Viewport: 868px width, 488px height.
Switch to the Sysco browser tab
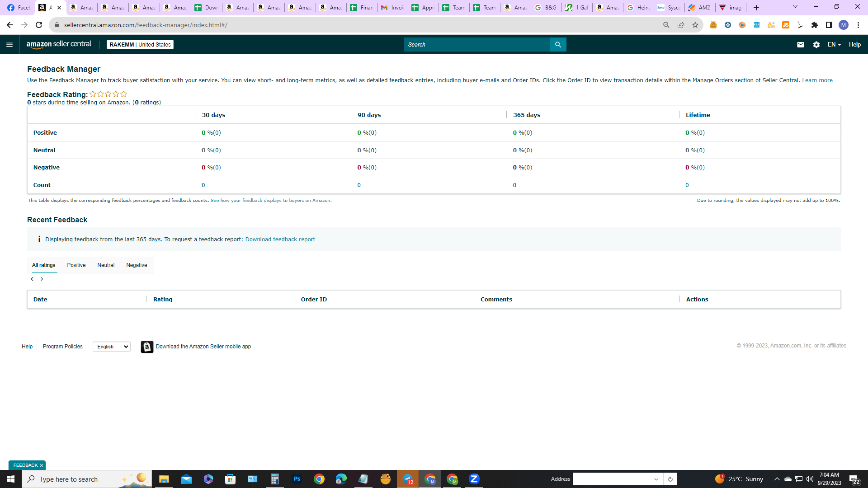(x=669, y=8)
